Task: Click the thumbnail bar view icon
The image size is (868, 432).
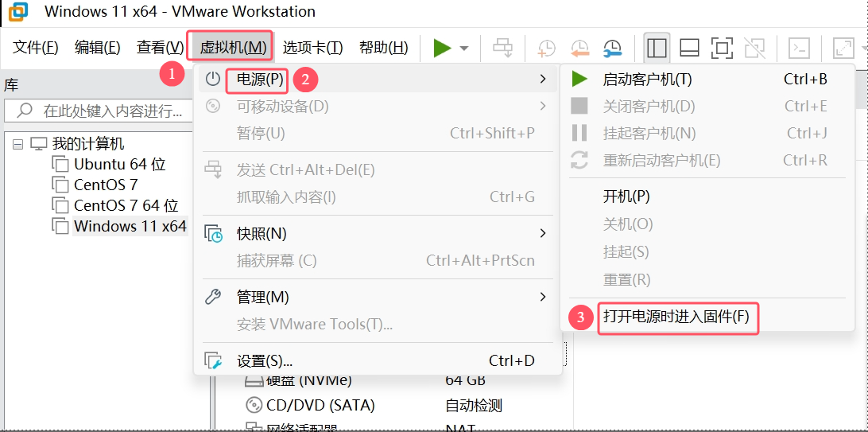Action: tap(689, 48)
